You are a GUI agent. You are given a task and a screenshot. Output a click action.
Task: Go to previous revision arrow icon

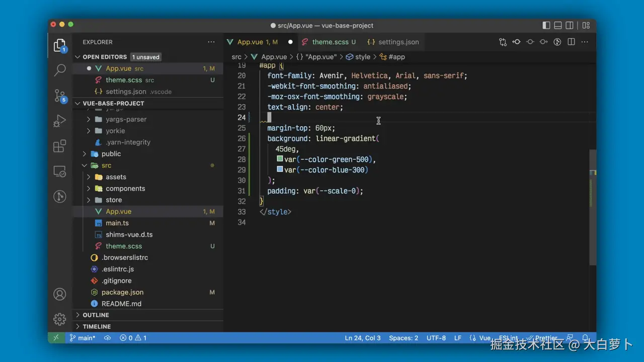[x=516, y=42]
